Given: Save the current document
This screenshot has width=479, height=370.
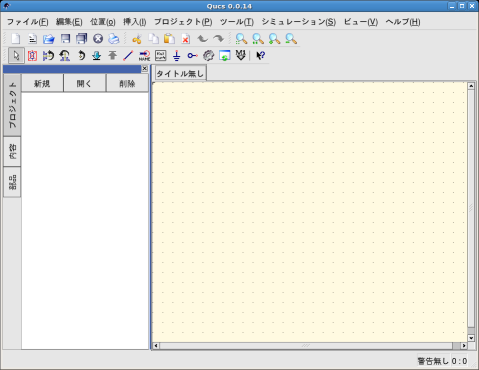Looking at the screenshot, I should coord(65,39).
